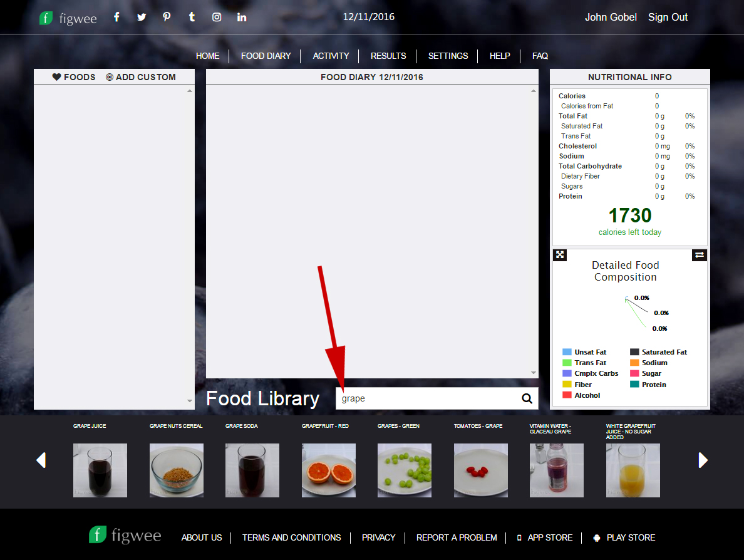Click the footer figwee wordmark text
Screen dimensions: 744x560
coord(136,536)
